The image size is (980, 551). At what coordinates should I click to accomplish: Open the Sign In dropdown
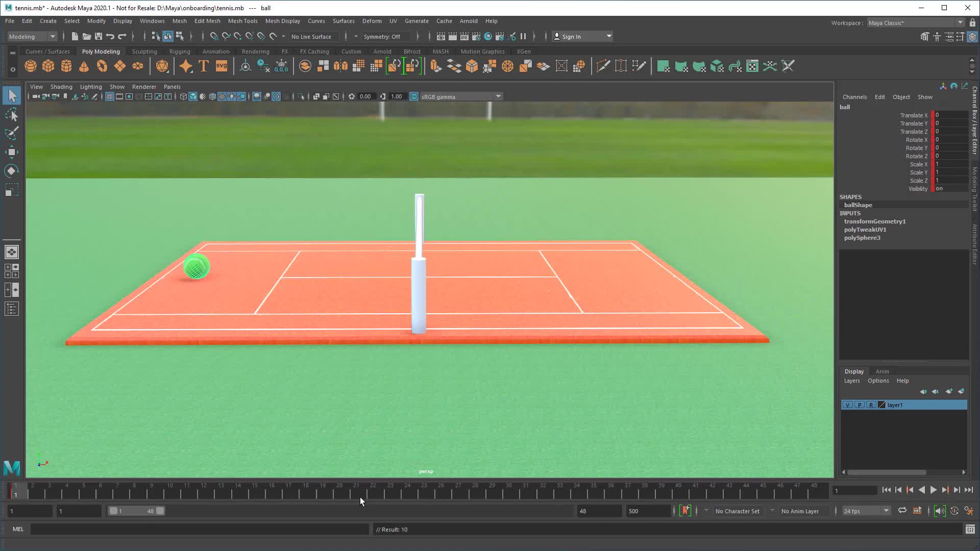583,36
